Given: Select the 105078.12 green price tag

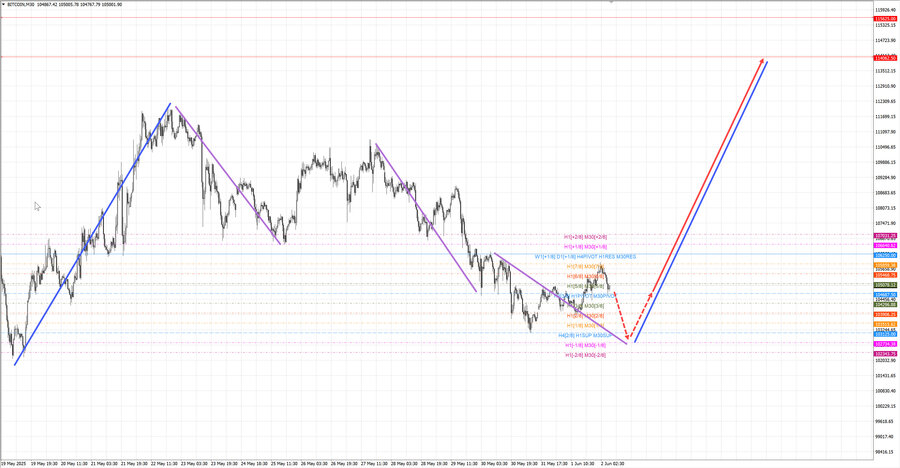Looking at the screenshot, I should pos(885,285).
